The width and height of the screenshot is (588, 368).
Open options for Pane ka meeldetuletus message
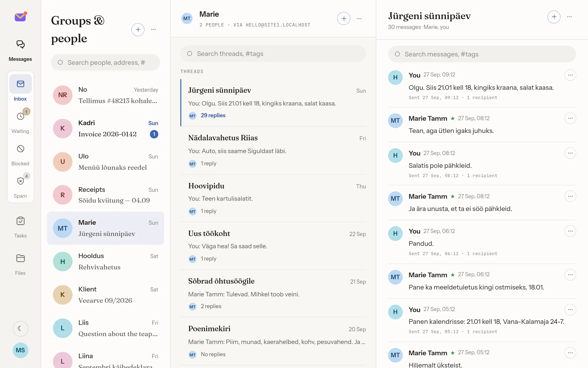tap(570, 275)
